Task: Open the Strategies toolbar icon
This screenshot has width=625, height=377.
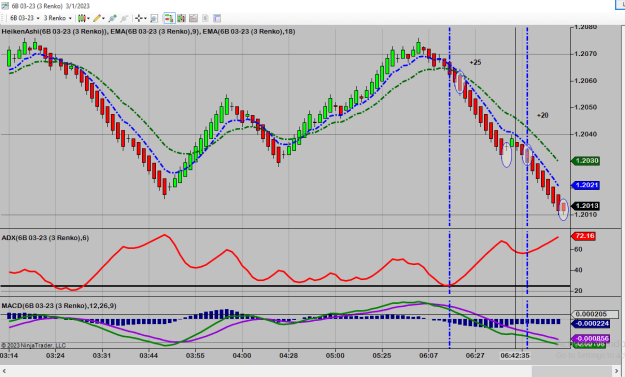Action: tap(205, 18)
